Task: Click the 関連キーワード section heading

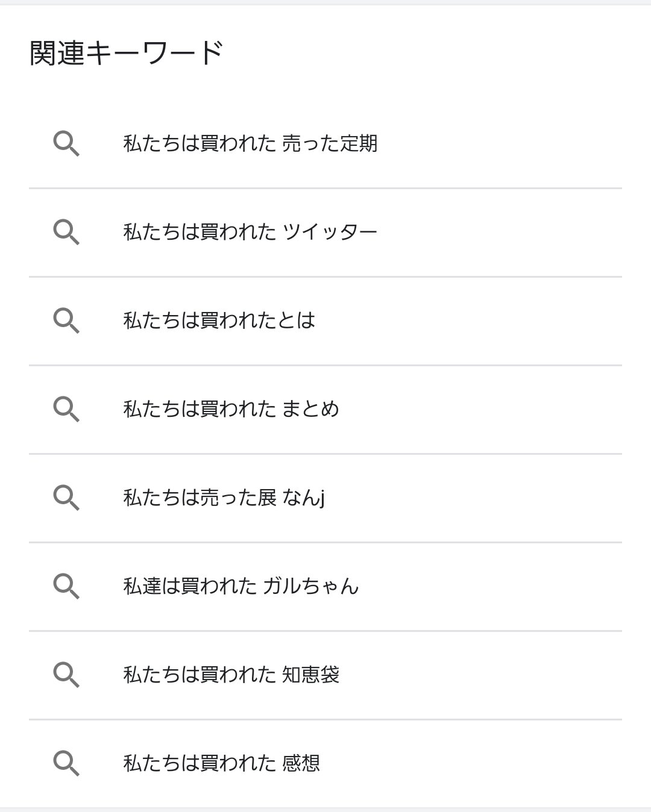Action: [127, 53]
